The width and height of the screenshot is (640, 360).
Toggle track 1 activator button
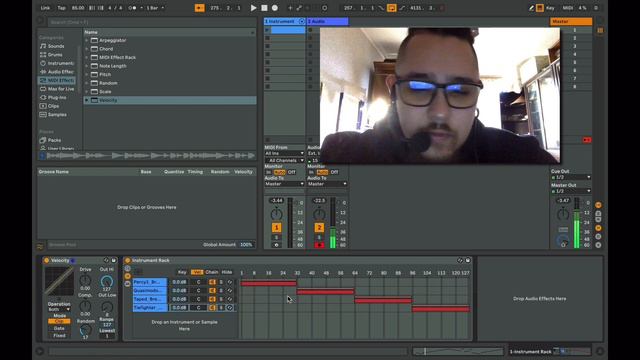click(x=276, y=227)
